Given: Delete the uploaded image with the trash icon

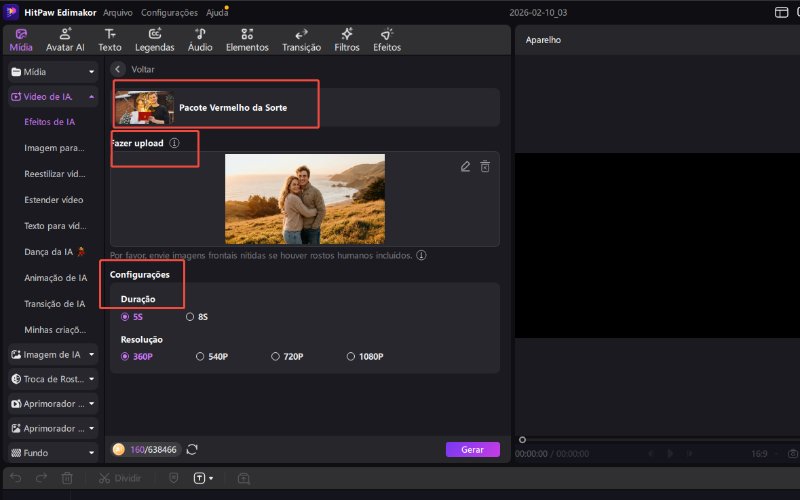Looking at the screenshot, I should click(x=485, y=166).
